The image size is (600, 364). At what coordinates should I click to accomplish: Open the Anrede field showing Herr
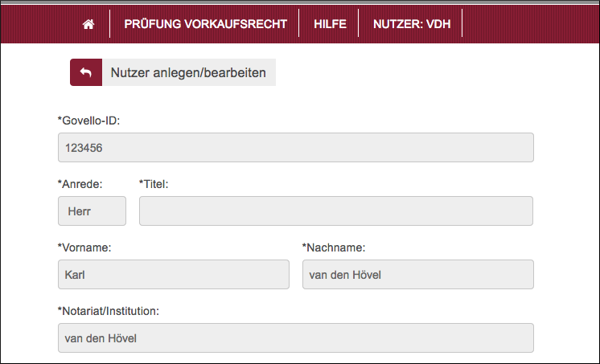[x=92, y=211]
